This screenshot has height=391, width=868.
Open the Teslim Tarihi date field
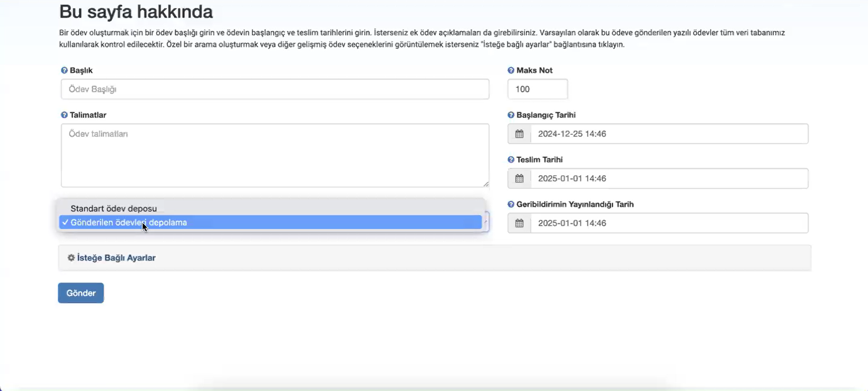pos(669,179)
